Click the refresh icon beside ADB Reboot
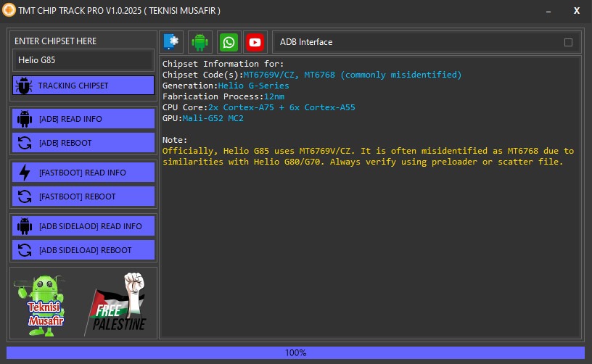This screenshot has height=364, width=592. 25,143
